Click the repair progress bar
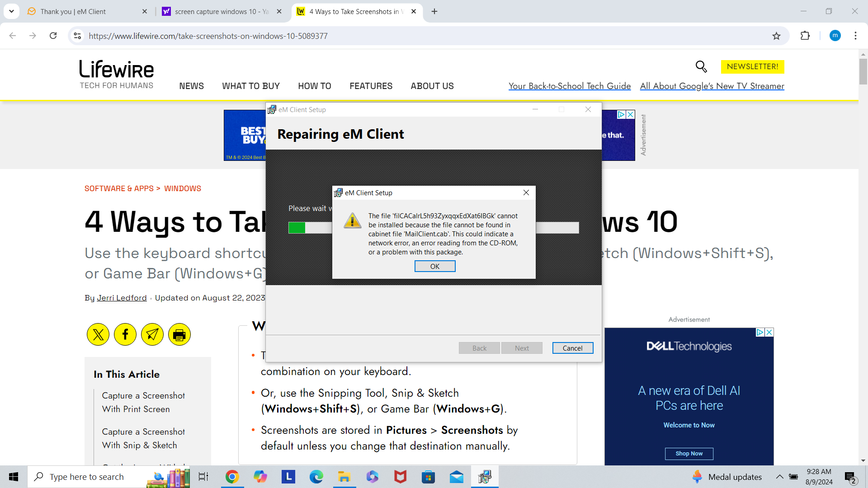The image size is (868, 488). 433,228
